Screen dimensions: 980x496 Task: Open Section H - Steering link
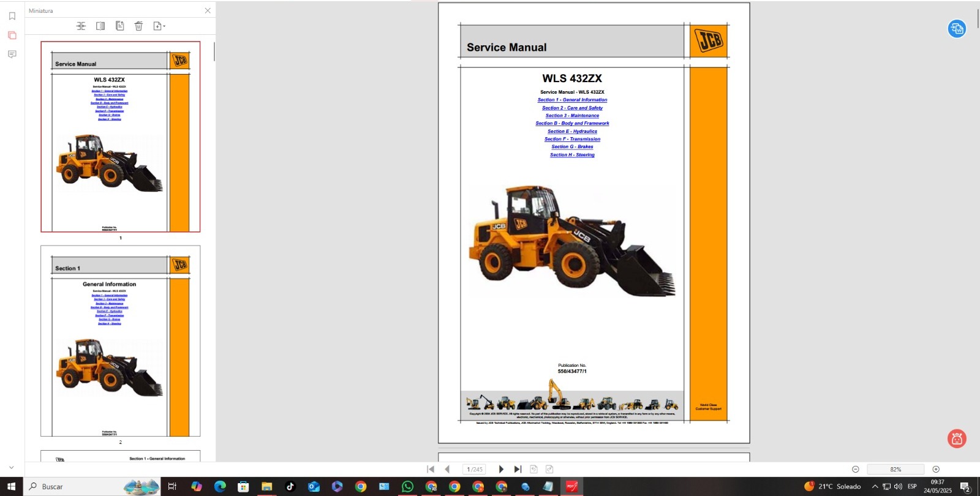572,155
